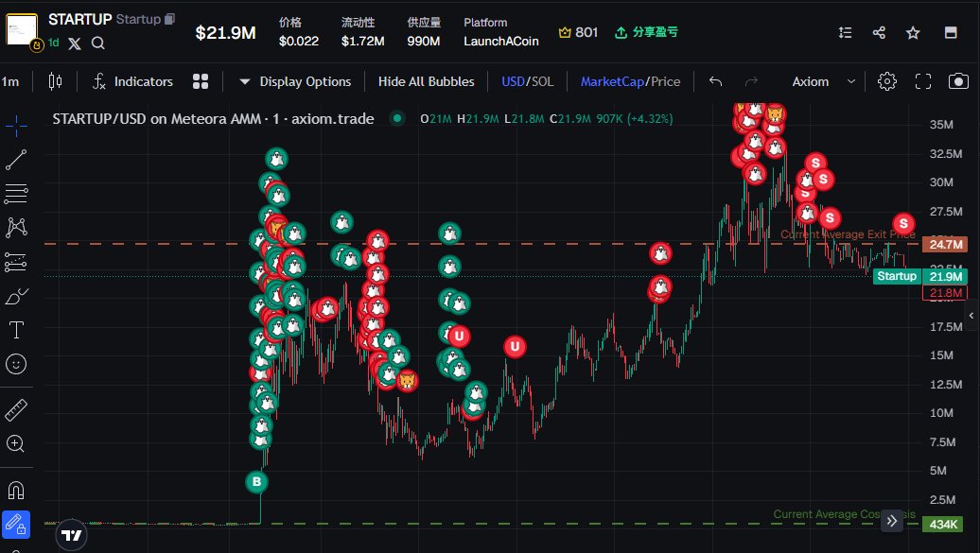Click the share profit/loss button
Image resolution: width=980 pixels, height=553 pixels.
646,32
